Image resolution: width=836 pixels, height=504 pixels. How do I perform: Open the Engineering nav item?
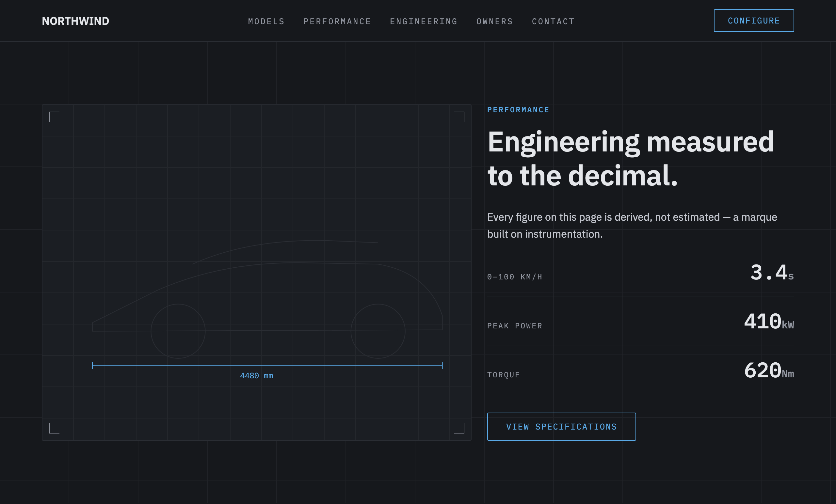pos(424,21)
